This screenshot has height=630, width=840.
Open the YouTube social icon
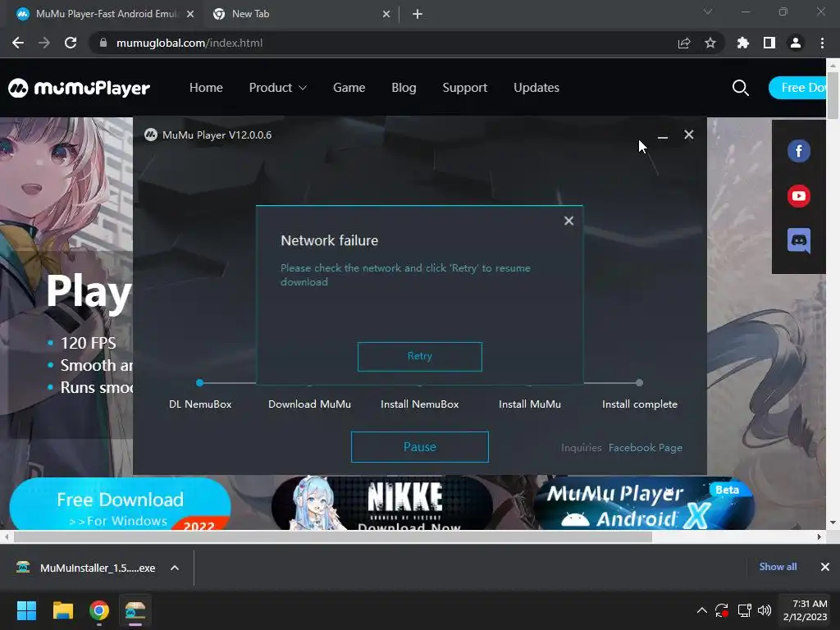click(x=799, y=196)
